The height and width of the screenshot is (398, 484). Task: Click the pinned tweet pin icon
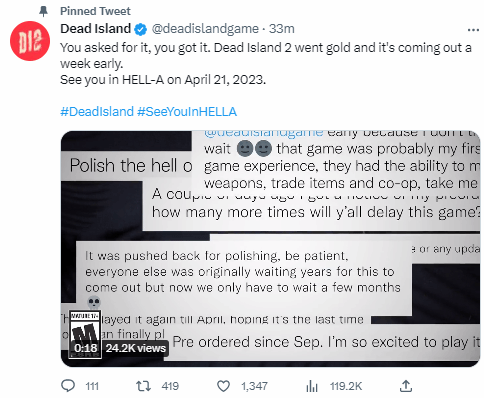[43, 11]
